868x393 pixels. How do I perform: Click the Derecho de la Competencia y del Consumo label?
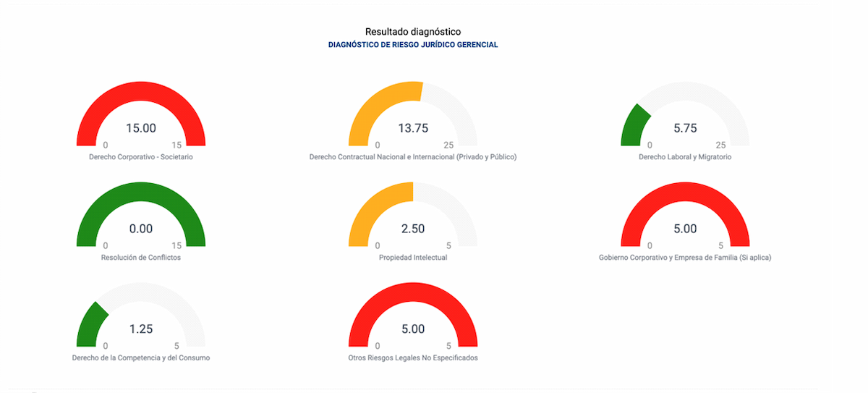(x=141, y=358)
